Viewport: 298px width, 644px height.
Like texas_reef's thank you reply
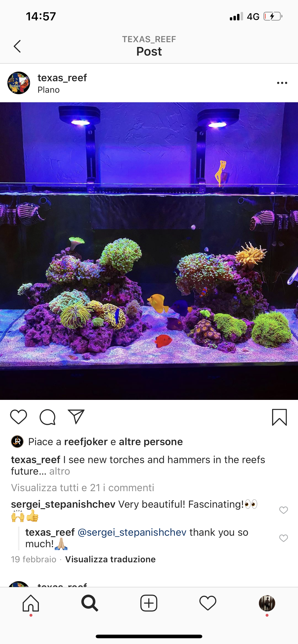point(283,538)
